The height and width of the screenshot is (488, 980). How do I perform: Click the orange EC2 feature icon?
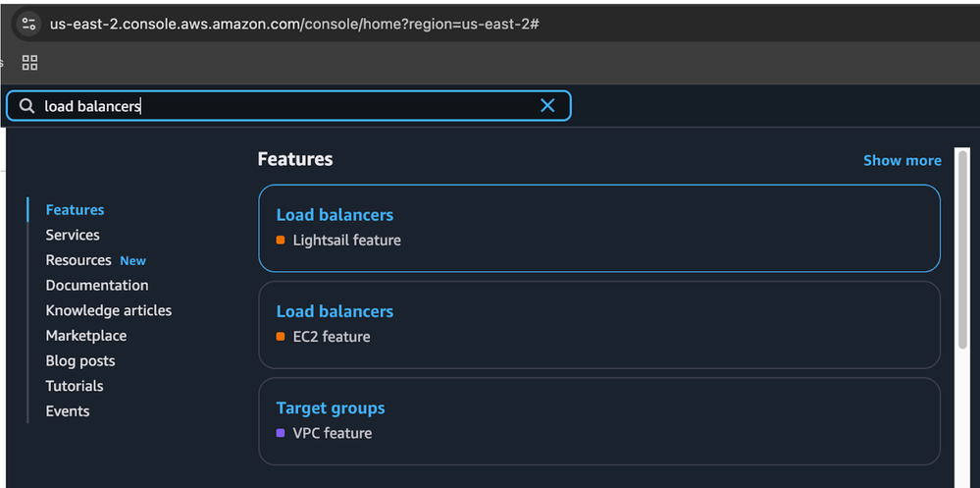pyautogui.click(x=281, y=337)
